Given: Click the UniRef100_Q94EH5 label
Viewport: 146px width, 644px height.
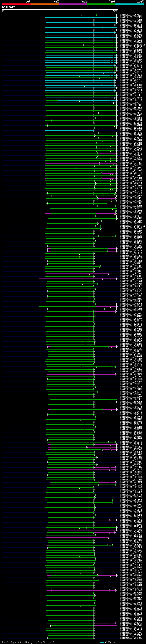Looking at the screenshot, I should pyautogui.click(x=131, y=50).
